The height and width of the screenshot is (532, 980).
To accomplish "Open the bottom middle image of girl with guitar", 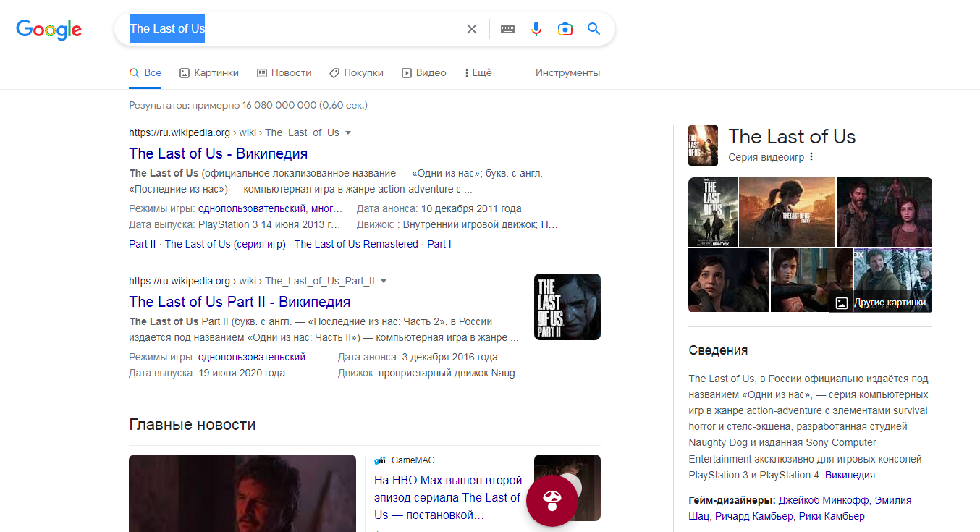I will click(811, 280).
